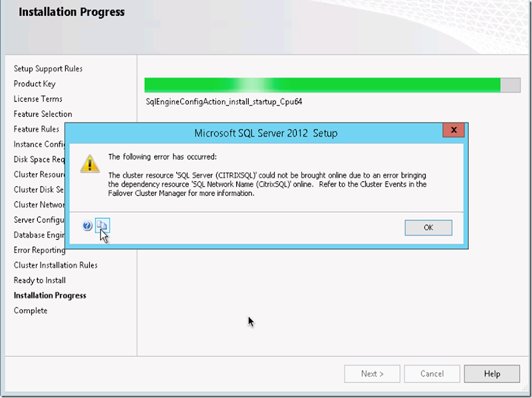
Task: Select Feature Rules step
Action: click(x=37, y=129)
